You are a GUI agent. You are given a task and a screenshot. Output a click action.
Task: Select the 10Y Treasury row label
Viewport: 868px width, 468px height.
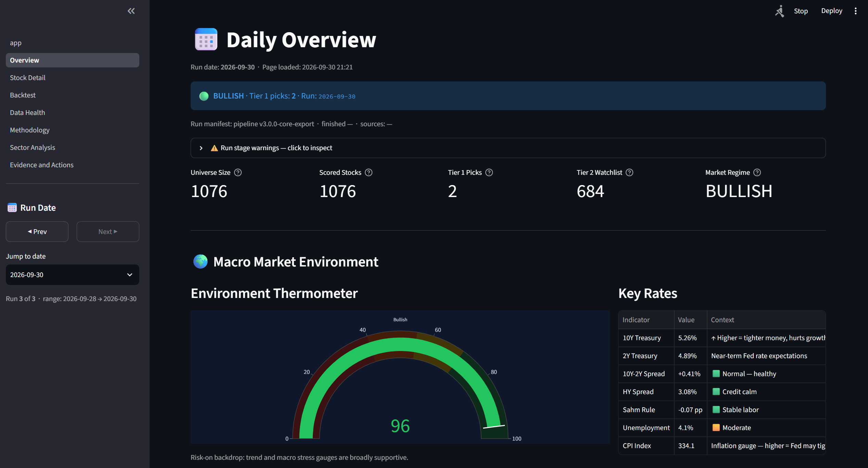tap(646, 338)
